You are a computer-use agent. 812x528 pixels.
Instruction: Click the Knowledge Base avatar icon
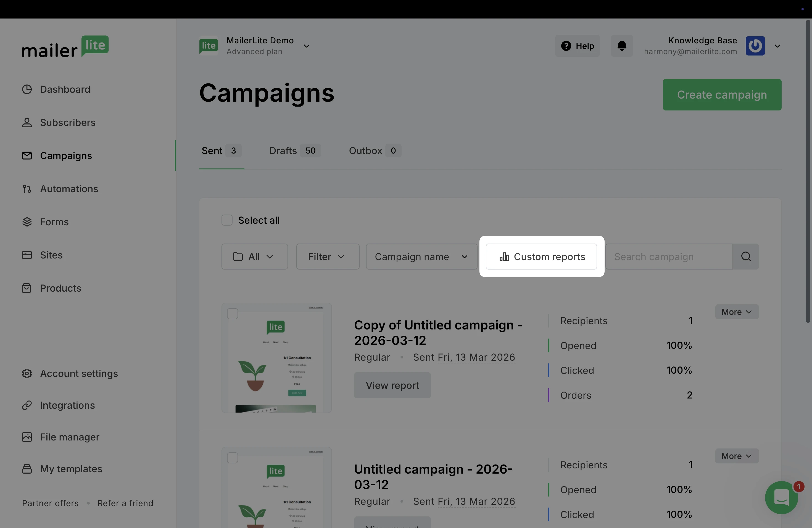[755, 46]
